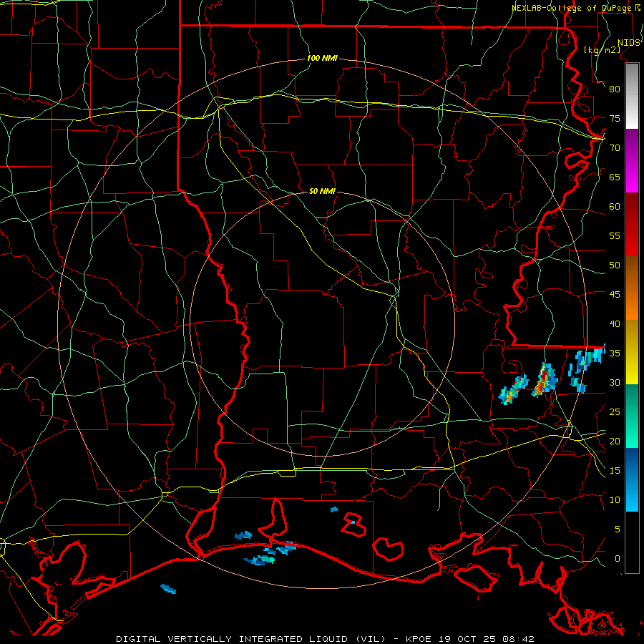
Task: Click the legend value 15
Action: pos(615,471)
